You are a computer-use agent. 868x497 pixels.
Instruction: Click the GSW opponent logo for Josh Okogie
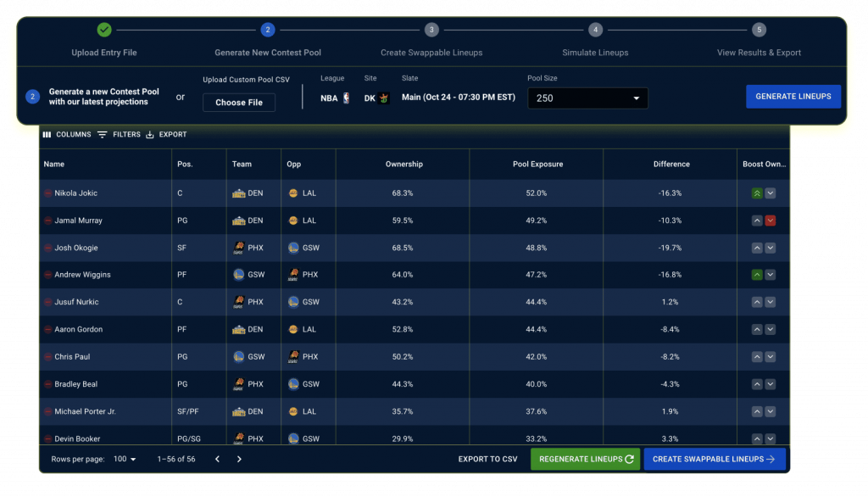[x=292, y=247]
